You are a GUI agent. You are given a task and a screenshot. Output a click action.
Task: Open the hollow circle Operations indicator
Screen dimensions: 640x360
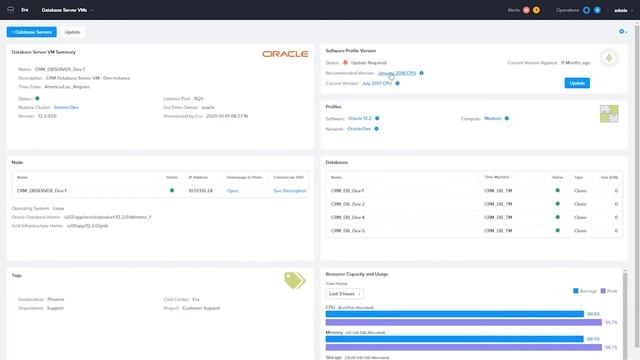[x=587, y=10]
